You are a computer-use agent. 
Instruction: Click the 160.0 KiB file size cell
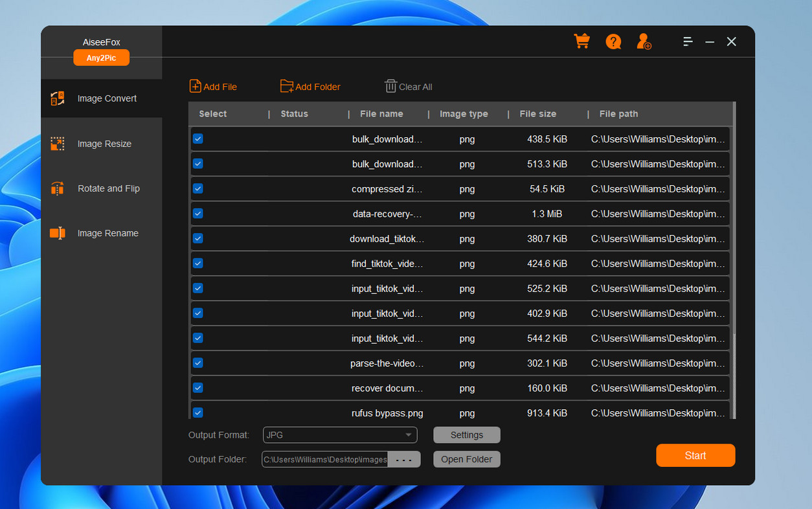pos(547,389)
